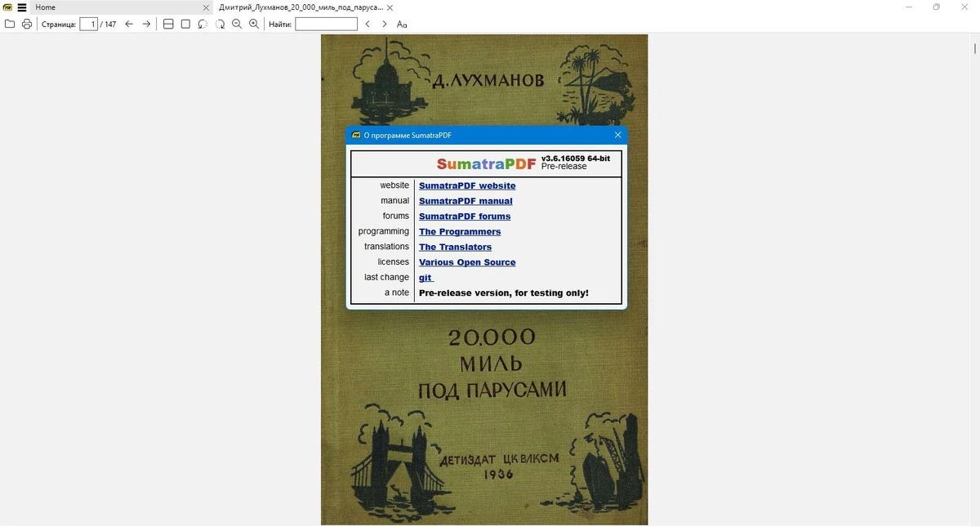Close the Дмитрий_Лухманов document tab
The width and height of the screenshot is (980, 527).
pyautogui.click(x=392, y=7)
